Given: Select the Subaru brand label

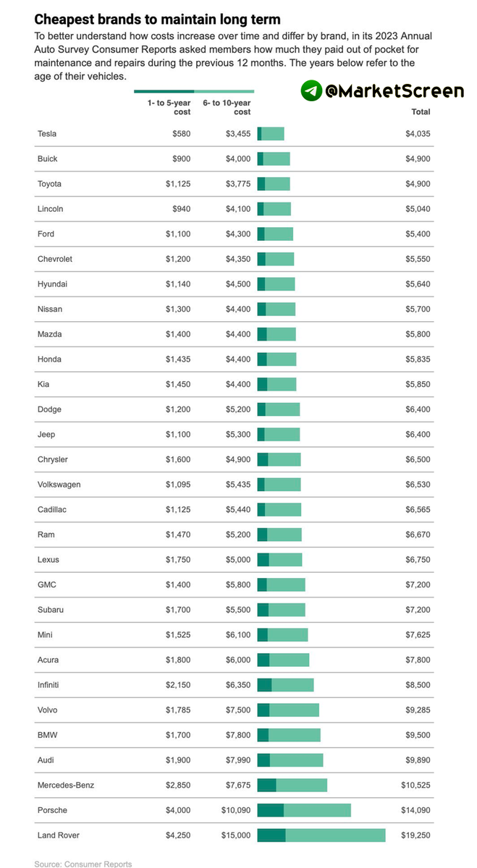Looking at the screenshot, I should [51, 610].
